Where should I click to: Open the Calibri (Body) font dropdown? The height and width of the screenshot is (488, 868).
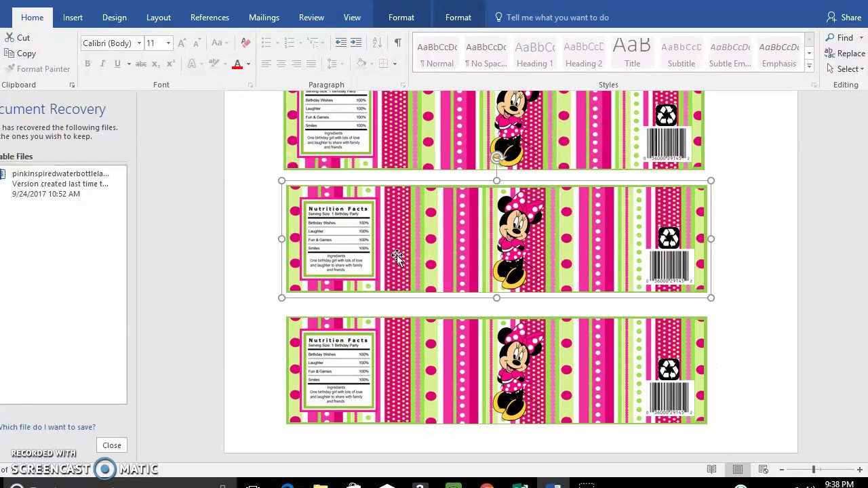139,43
